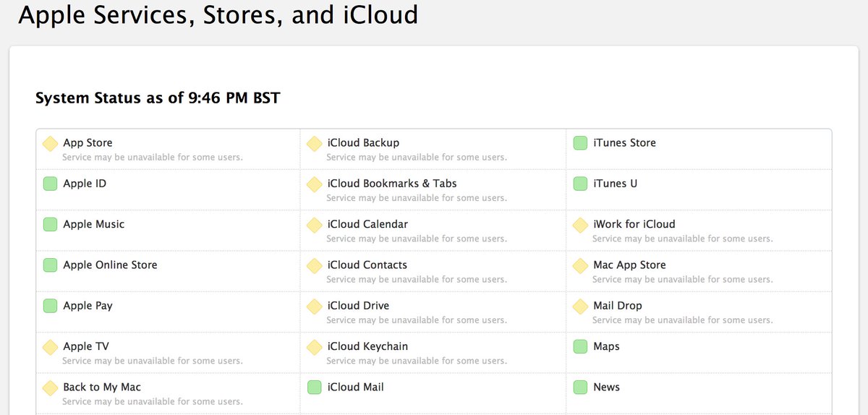Open the iCloud Drive status entry

click(433, 312)
